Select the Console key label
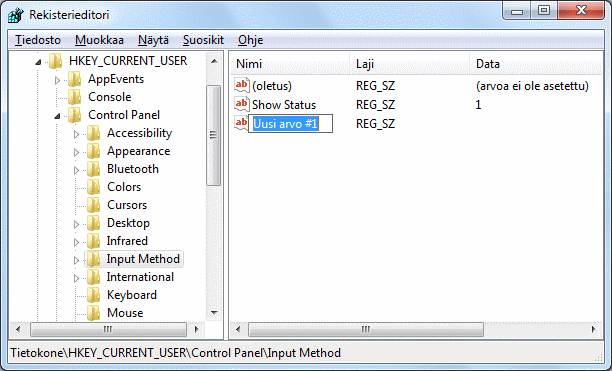 click(x=109, y=97)
